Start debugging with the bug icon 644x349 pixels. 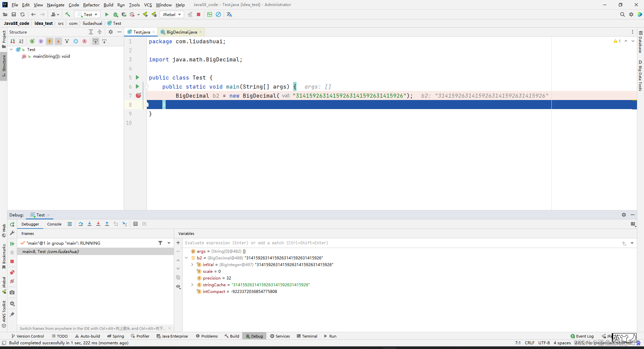pos(115,14)
